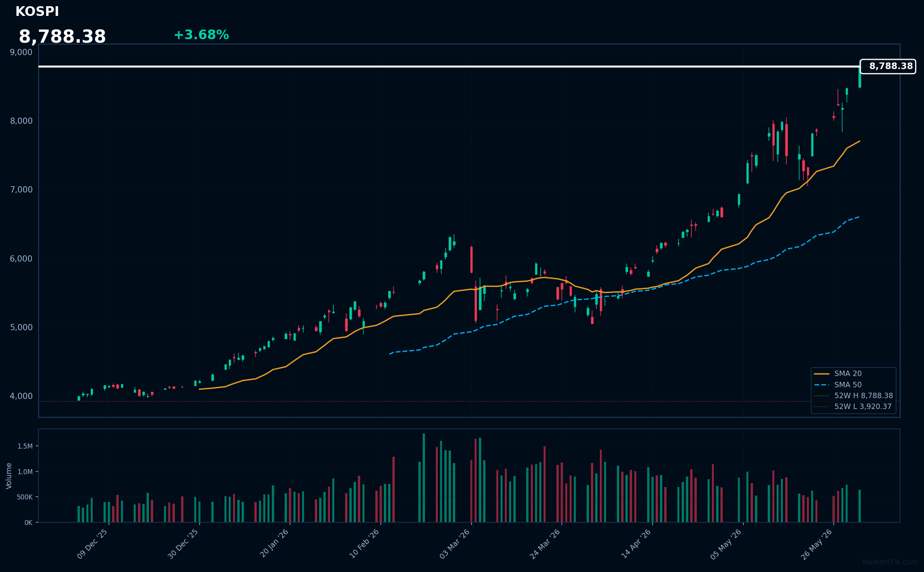Click the tallest green volume bar in February
This screenshot has height=572, width=924.
[424, 478]
